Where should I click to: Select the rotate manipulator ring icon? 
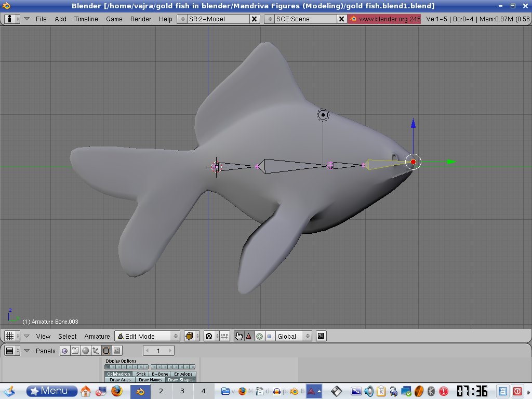259,336
